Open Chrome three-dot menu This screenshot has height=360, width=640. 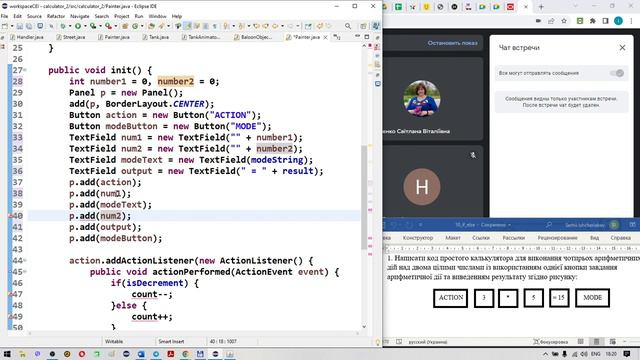632,21
